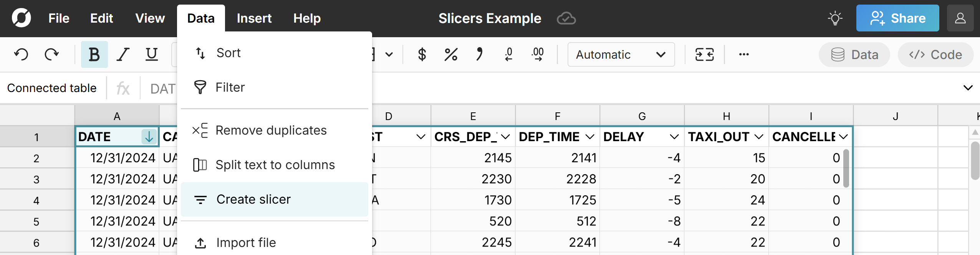The image size is (980, 255).
Task: Click the vertical scrollbar thumb
Action: pyautogui.click(x=975, y=161)
